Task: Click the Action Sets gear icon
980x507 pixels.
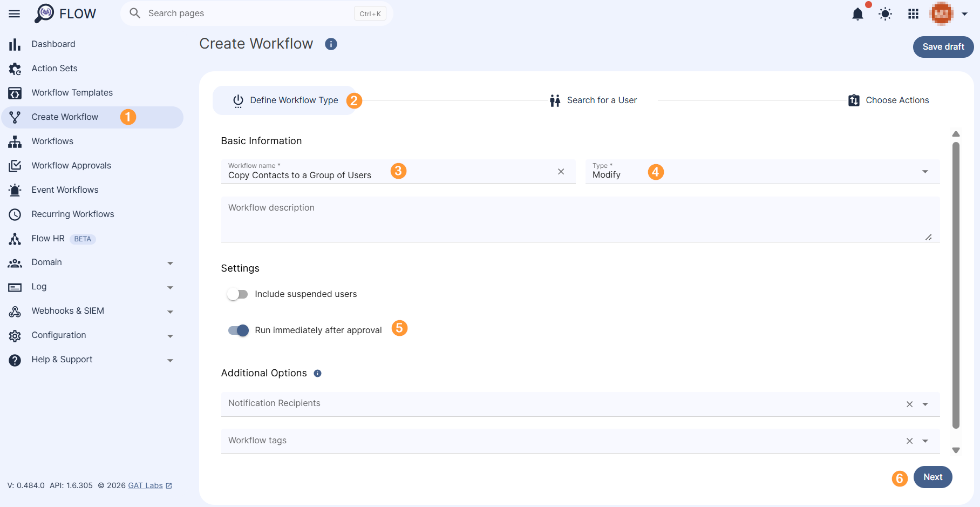Action: (15, 69)
